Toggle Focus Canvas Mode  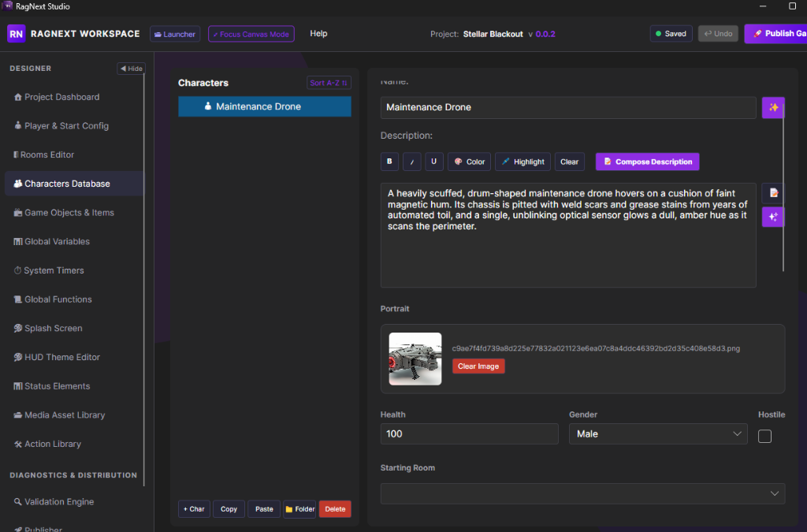(x=251, y=34)
